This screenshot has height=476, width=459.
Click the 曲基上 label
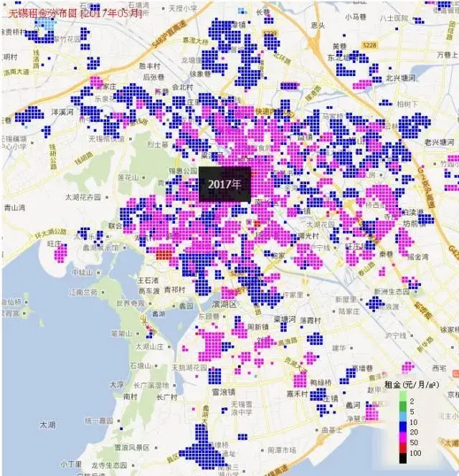(332, 430)
